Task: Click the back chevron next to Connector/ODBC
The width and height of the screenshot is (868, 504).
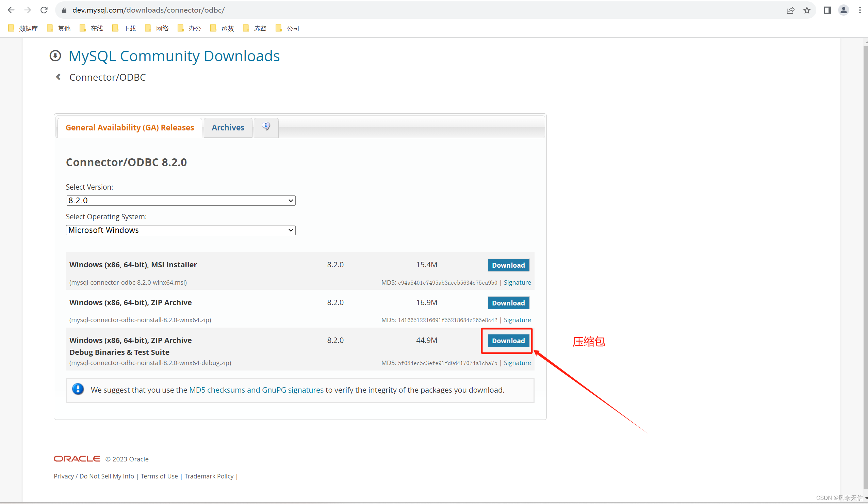Action: 58,77
